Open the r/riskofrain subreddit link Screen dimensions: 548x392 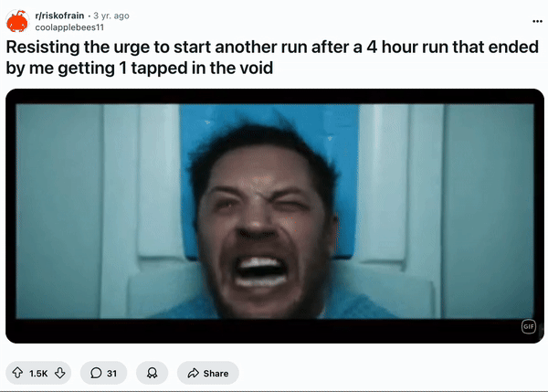pos(59,16)
